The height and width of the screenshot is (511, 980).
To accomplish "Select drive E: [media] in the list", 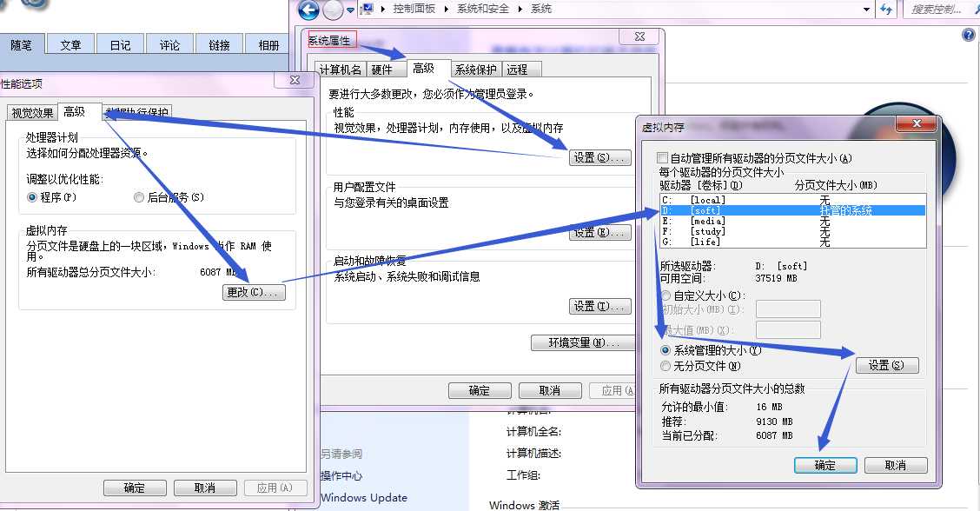I will tap(792, 222).
